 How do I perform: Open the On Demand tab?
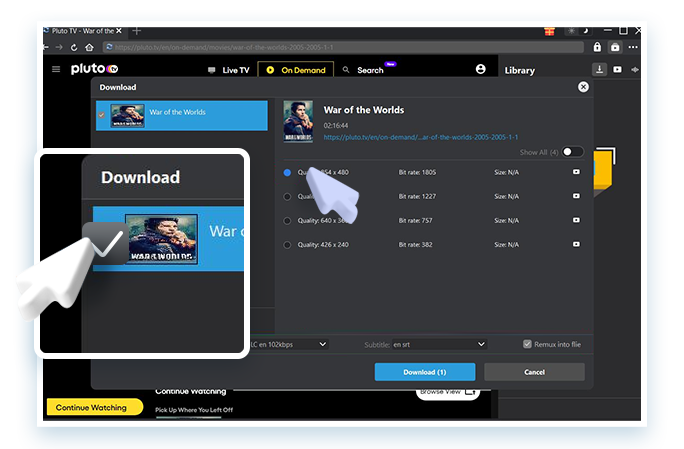pyautogui.click(x=296, y=70)
